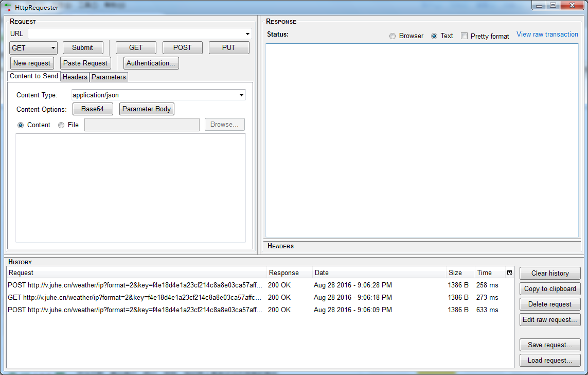This screenshot has width=588, height=375.
Task: Open the history column picker icon
Action: (x=510, y=273)
